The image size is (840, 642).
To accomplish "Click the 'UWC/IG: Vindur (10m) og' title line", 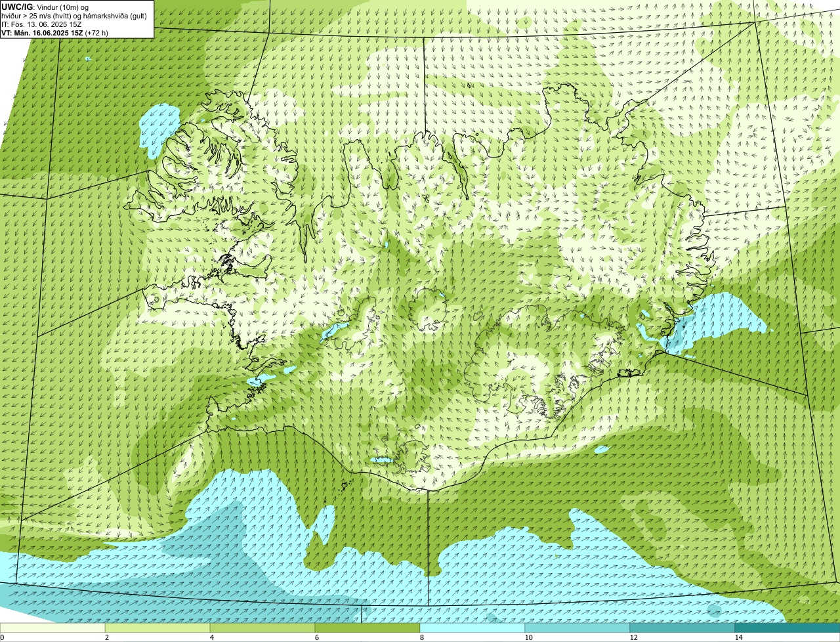I will pyautogui.click(x=45, y=7).
